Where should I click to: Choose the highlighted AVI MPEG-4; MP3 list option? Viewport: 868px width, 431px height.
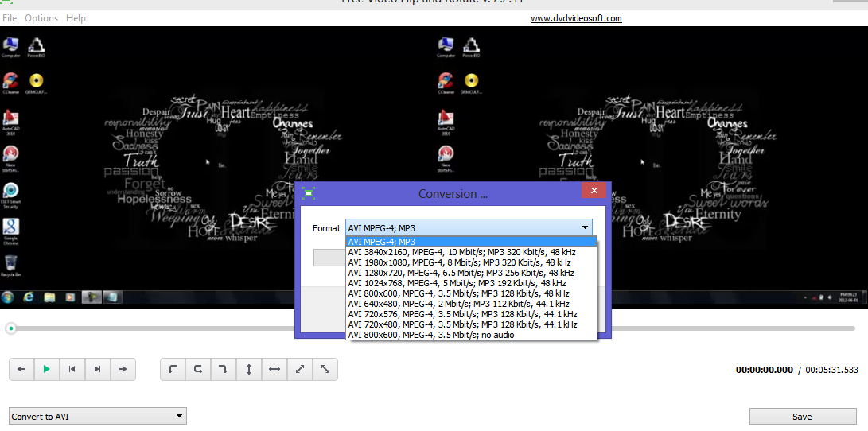coord(471,242)
